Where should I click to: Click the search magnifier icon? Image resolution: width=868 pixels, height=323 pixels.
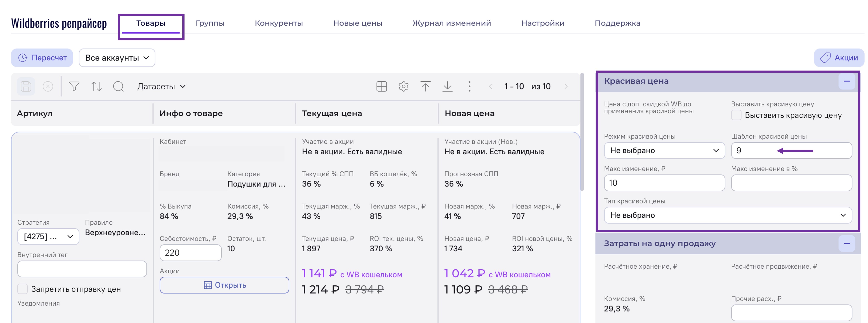point(118,87)
